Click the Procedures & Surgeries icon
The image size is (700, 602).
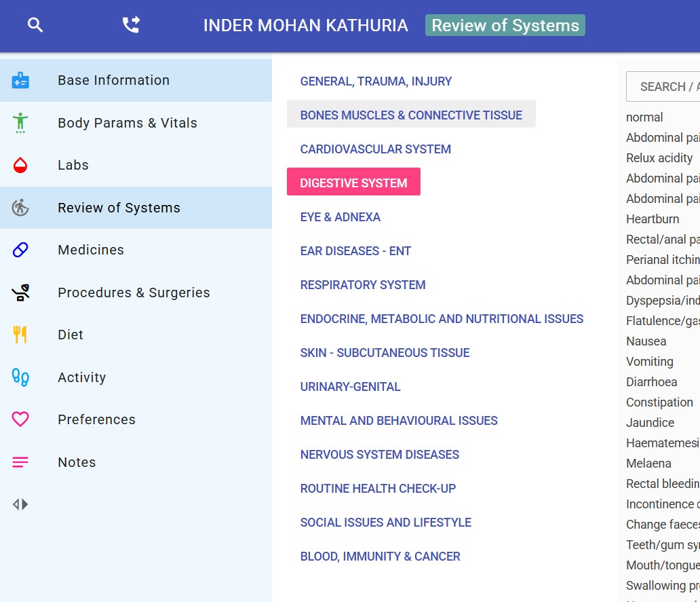coord(20,293)
